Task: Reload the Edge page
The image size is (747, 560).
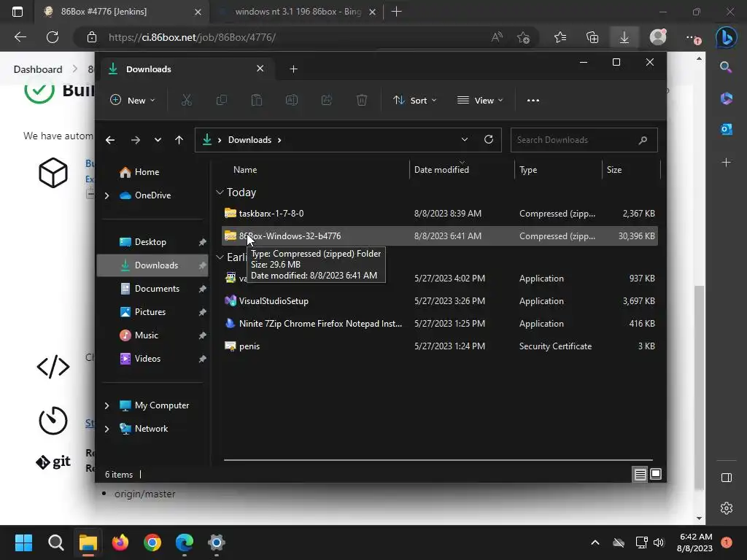Action: pyautogui.click(x=53, y=37)
